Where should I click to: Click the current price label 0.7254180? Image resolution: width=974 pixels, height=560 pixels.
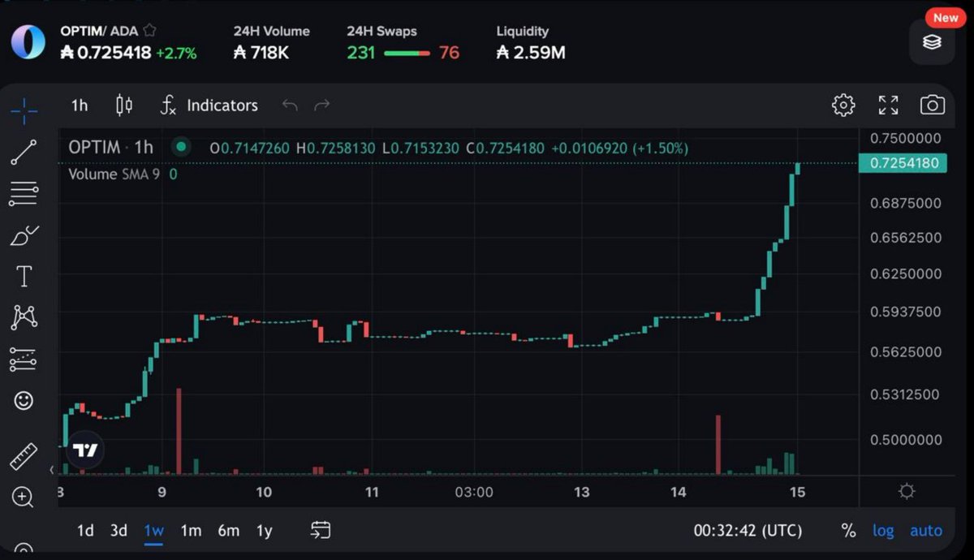click(903, 163)
